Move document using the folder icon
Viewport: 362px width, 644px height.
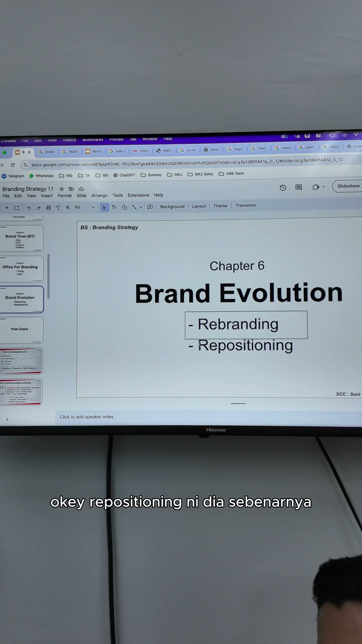(71, 189)
